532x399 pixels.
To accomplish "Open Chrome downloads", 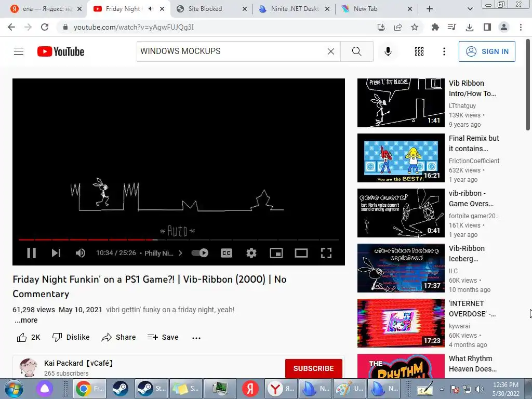I will [x=470, y=27].
